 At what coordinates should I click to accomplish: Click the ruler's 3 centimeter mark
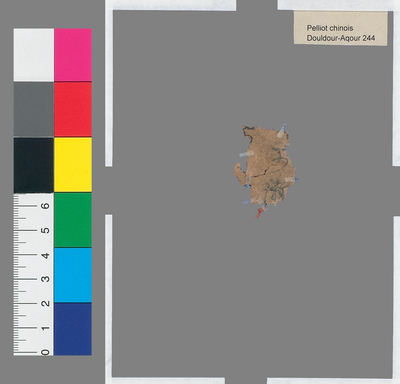[45, 279]
